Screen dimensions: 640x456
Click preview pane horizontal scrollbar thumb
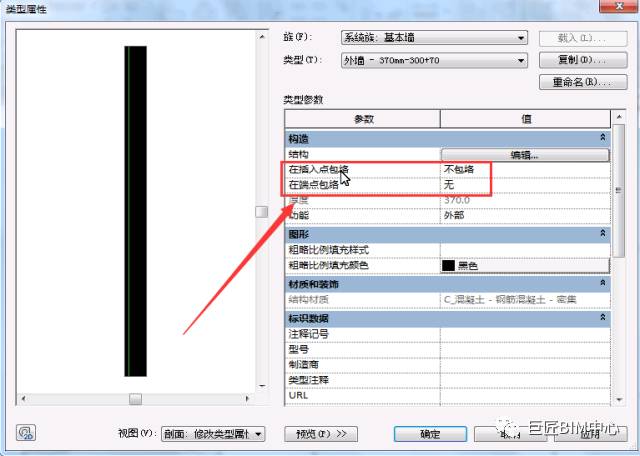[x=136, y=399]
